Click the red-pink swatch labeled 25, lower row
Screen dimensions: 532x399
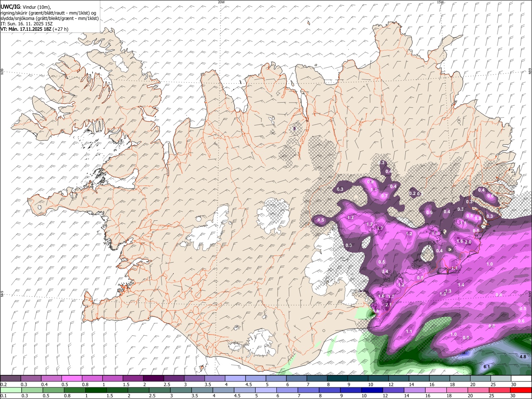500,390
